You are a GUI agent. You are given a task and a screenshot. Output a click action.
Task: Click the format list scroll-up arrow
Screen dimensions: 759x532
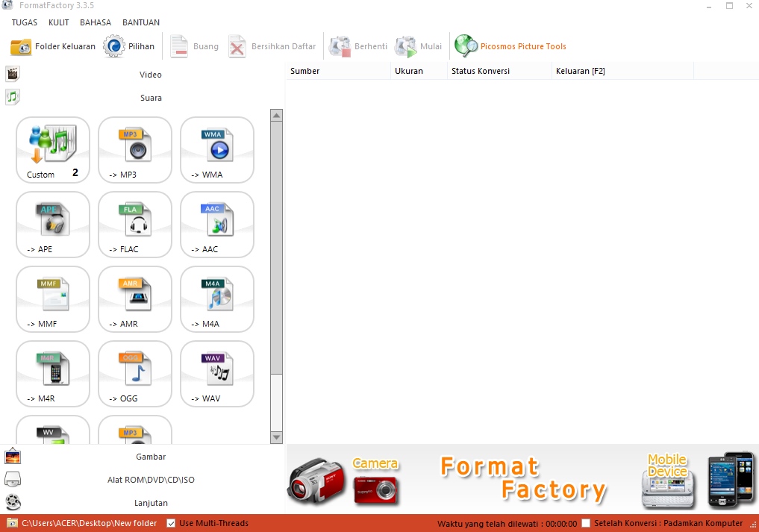(276, 115)
